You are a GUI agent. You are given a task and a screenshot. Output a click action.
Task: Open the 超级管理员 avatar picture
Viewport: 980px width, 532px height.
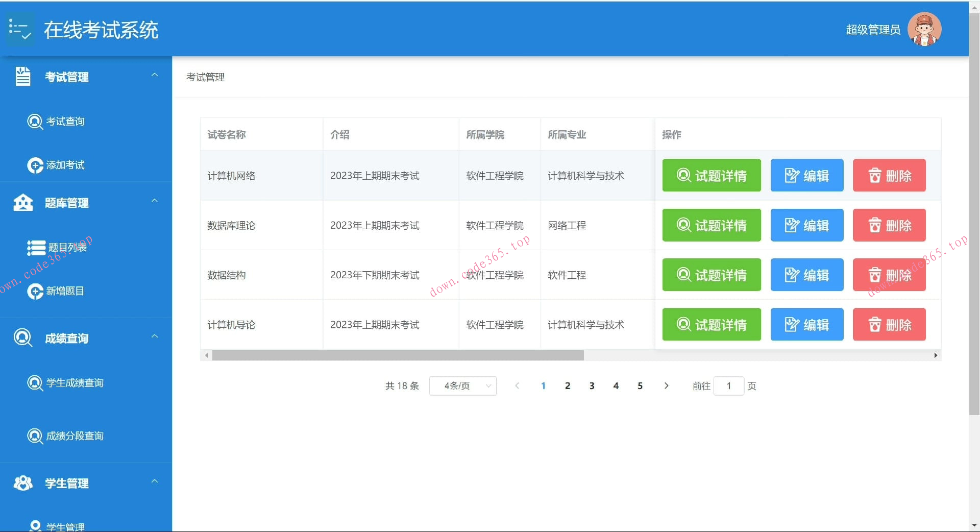pyautogui.click(x=924, y=29)
